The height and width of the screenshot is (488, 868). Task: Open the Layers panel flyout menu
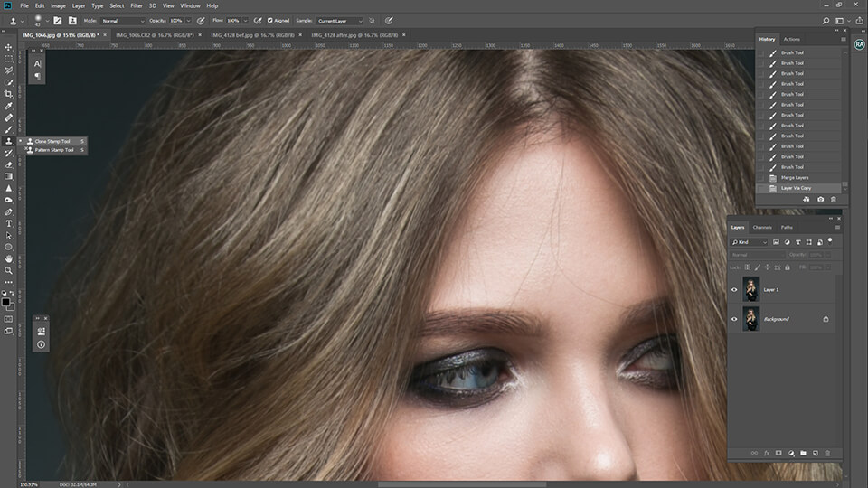coord(837,228)
